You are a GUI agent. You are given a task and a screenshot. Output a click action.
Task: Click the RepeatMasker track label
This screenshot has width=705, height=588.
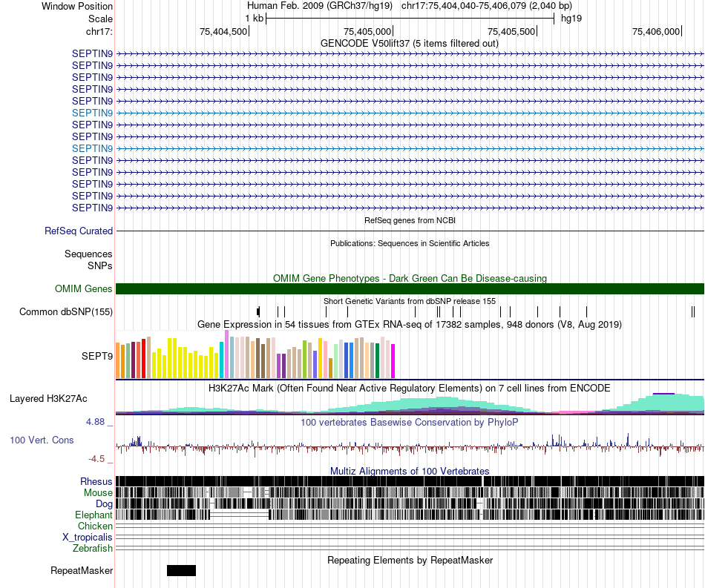click(82, 570)
